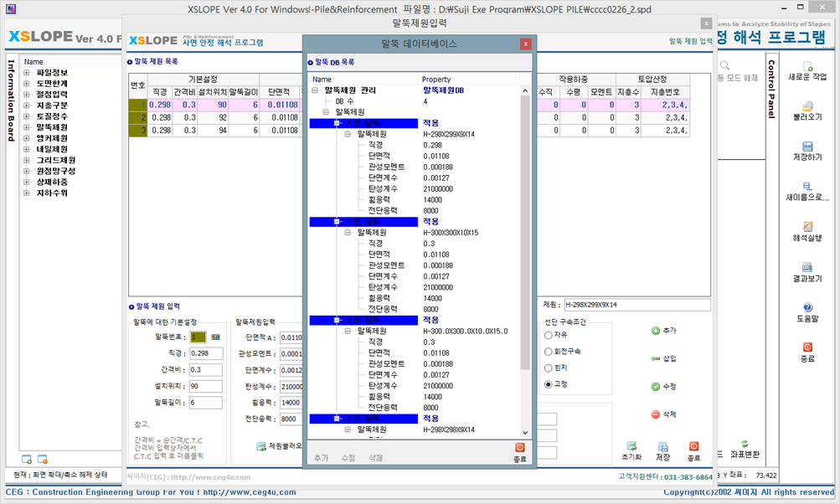Viewport: 840px width, 504px height.
Task: Click the red-marked window icon under Information Board
Action: coord(43,459)
